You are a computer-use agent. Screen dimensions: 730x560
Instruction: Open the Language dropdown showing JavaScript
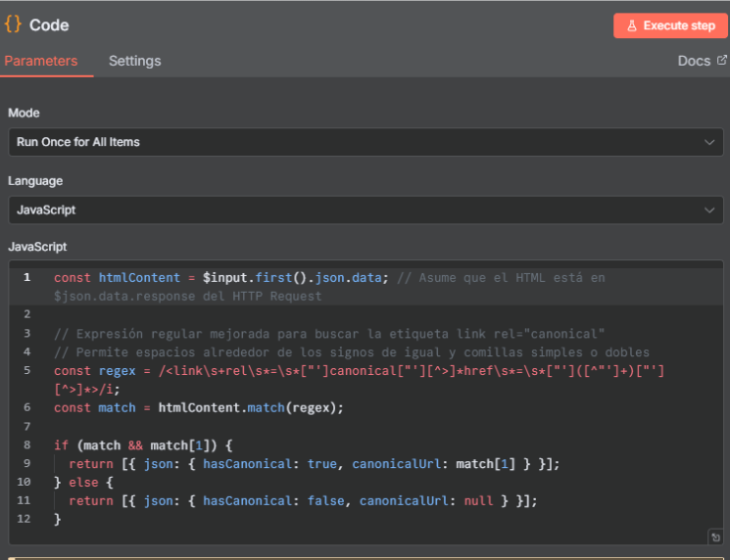point(365,210)
